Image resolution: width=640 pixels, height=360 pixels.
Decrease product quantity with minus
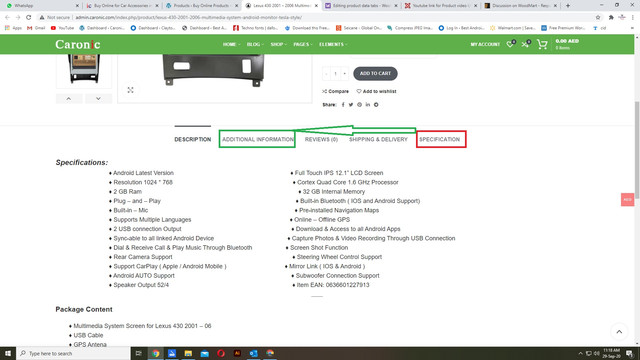pyautogui.click(x=326, y=74)
